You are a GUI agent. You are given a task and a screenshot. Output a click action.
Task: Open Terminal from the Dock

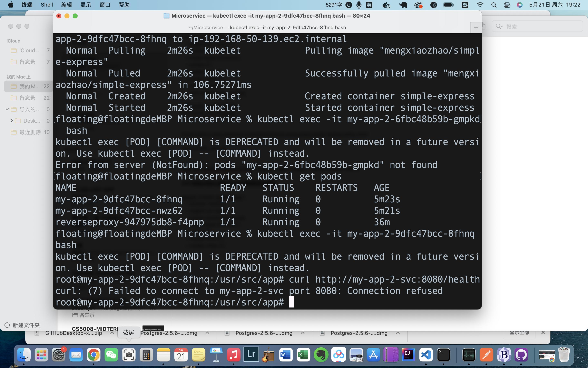pos(443,355)
